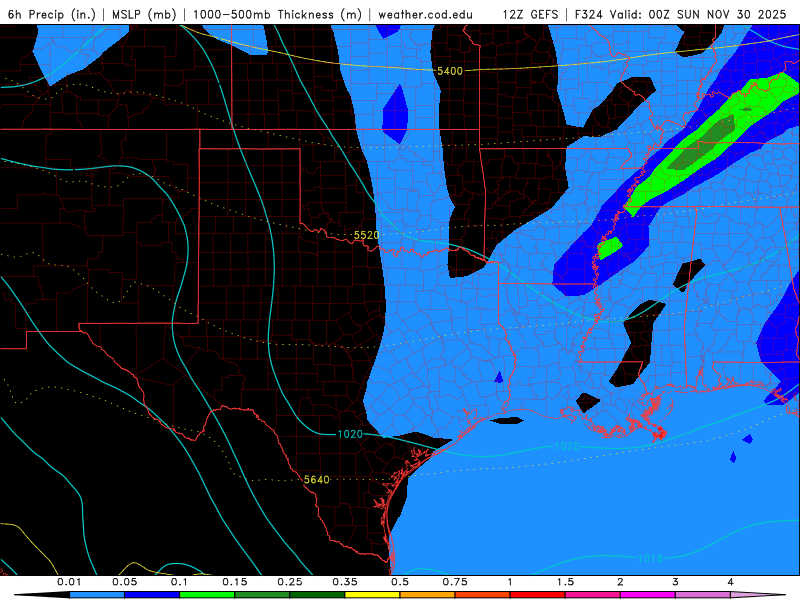Click the '12Z GEFS' model run text
The image size is (800, 600).
point(531,14)
